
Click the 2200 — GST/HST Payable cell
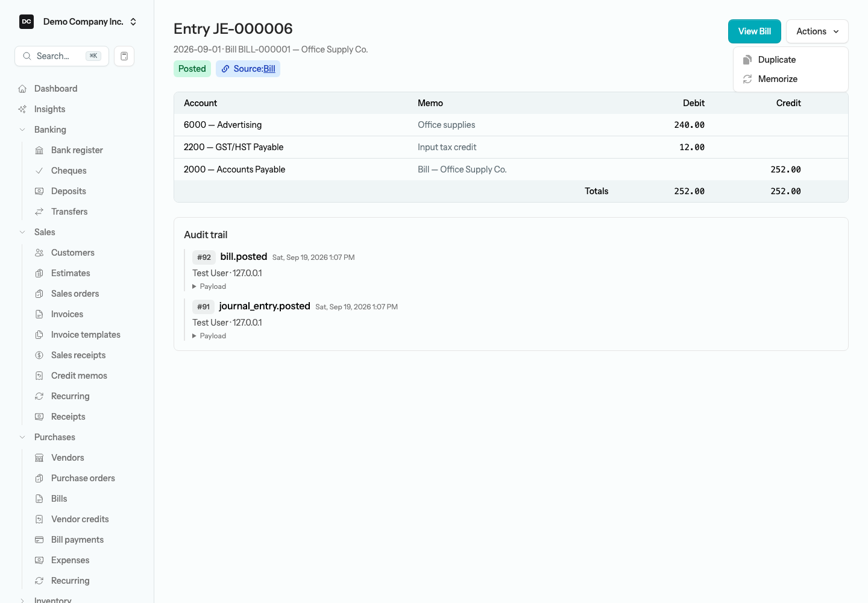coord(233,147)
